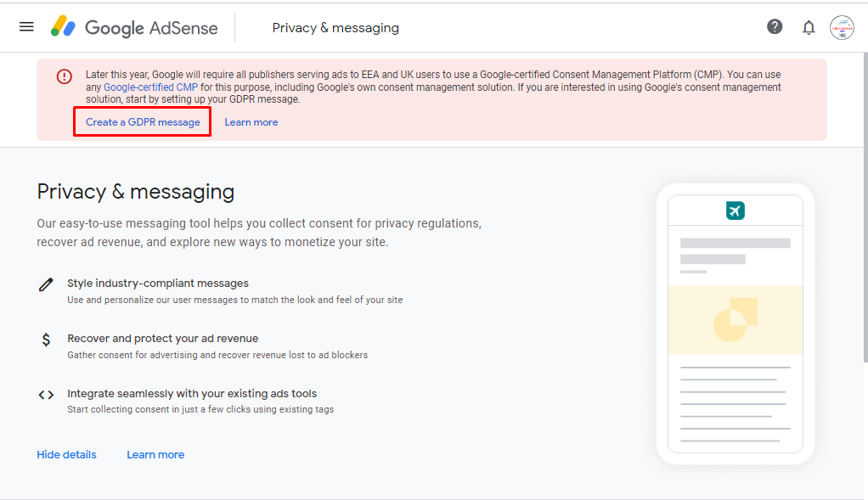Click the large Privacy & messaging heading
868x500 pixels.
tap(136, 192)
